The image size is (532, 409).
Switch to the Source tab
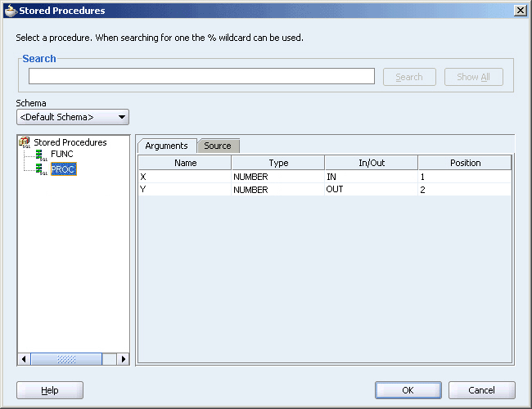[218, 146]
